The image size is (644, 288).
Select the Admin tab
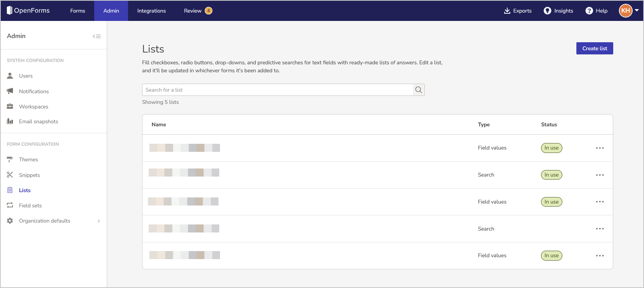(111, 11)
